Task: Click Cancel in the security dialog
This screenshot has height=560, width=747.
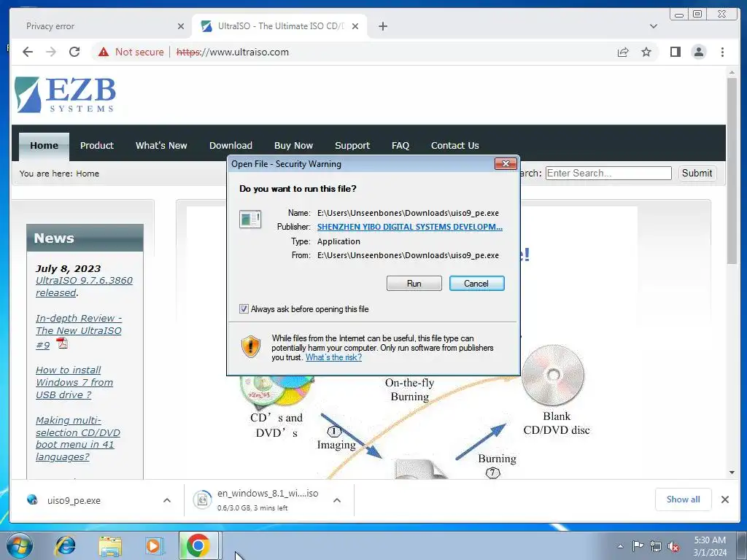Action: click(x=476, y=284)
